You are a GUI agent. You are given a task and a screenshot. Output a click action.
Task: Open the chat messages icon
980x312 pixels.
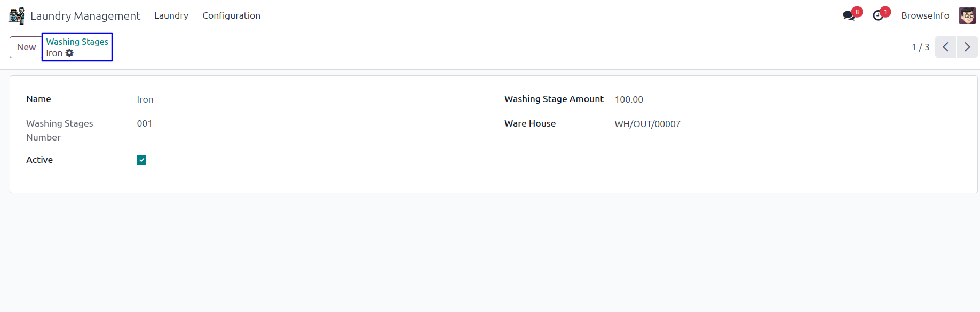click(x=849, y=15)
